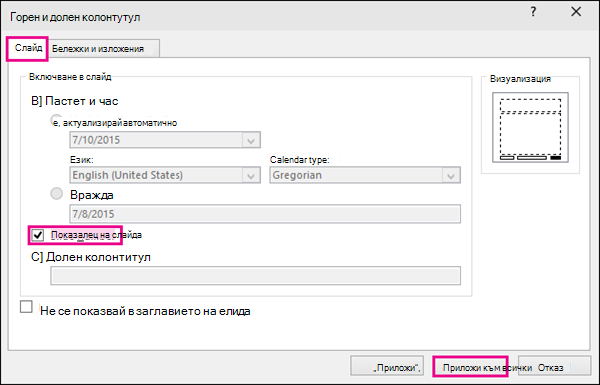Image resolution: width=600 pixels, height=385 pixels.
Task: Click the Пастет и час label
Action: tap(82, 101)
